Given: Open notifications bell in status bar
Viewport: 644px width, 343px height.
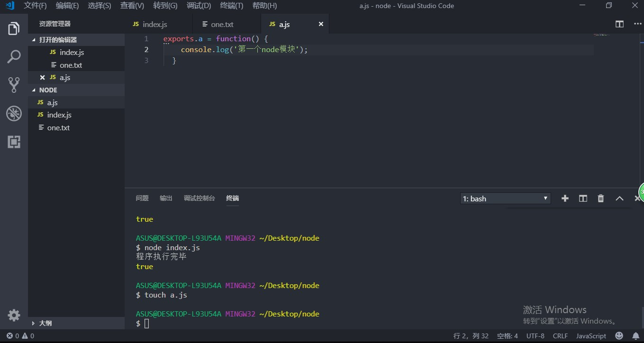Looking at the screenshot, I should click(x=636, y=336).
